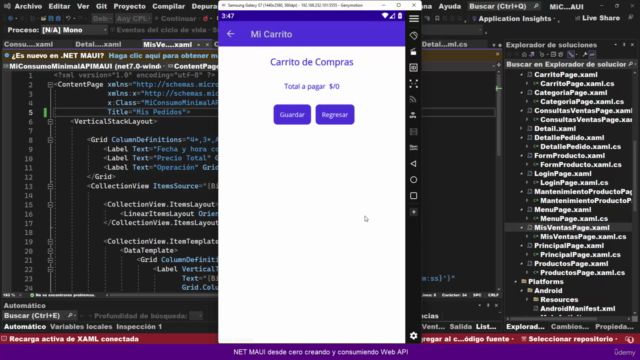Open the Git menu
The image size is (640, 360).
pyautogui.click(x=101, y=7)
